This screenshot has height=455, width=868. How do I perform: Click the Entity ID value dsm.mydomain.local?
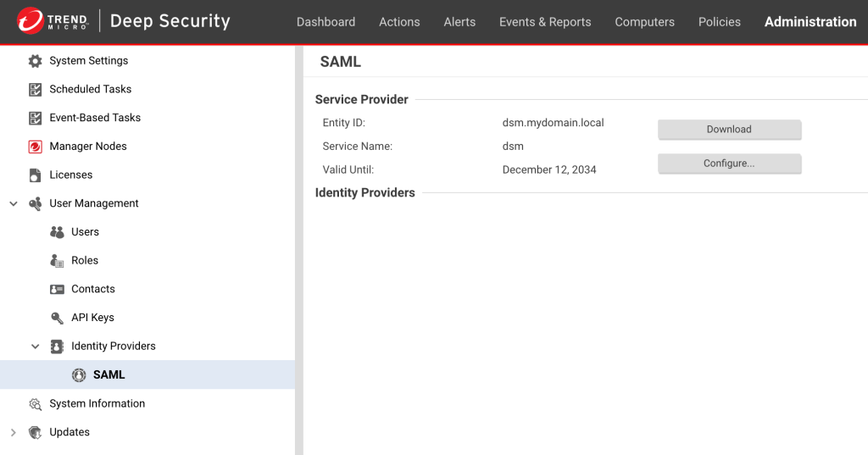[553, 123]
